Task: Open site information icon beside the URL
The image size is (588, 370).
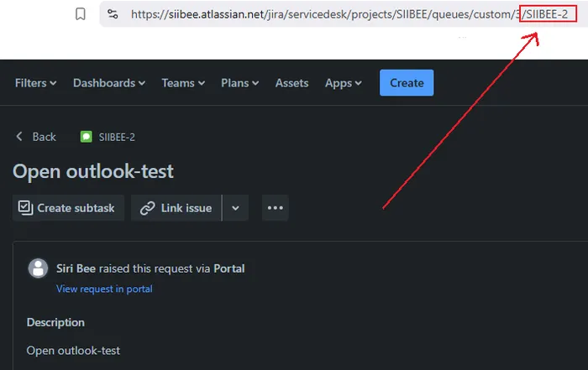Action: pos(113,14)
